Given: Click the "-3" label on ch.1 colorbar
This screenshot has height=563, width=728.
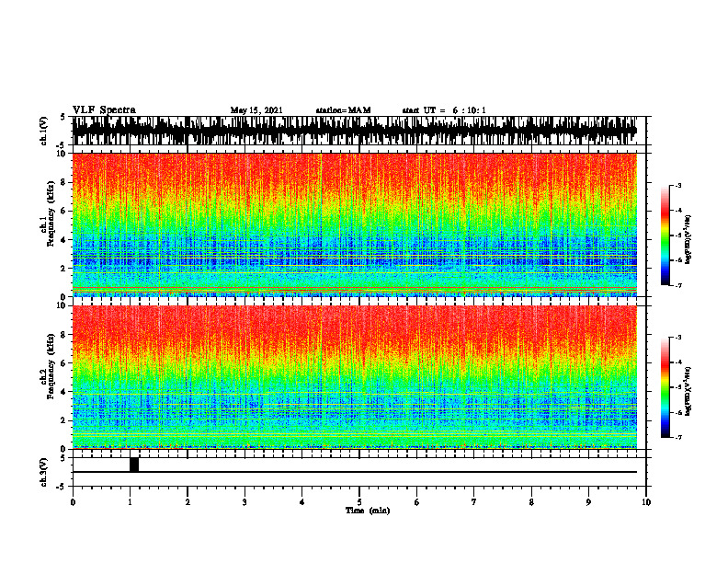Looking at the screenshot, I should [x=677, y=186].
